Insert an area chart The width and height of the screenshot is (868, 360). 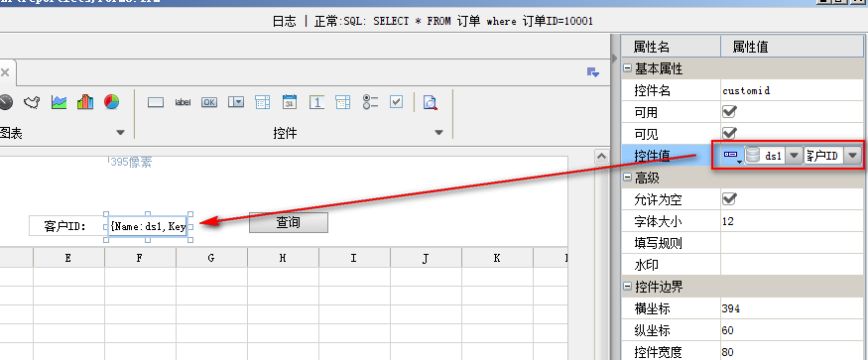[59, 102]
